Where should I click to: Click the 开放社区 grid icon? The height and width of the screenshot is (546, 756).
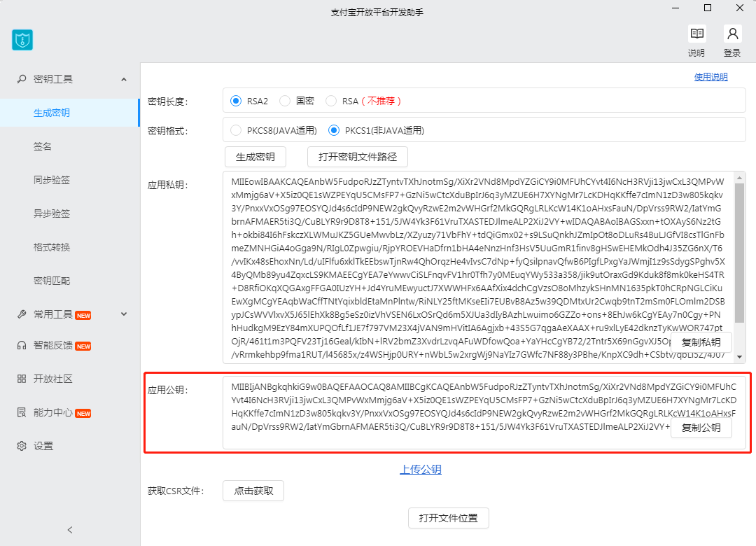click(x=22, y=379)
